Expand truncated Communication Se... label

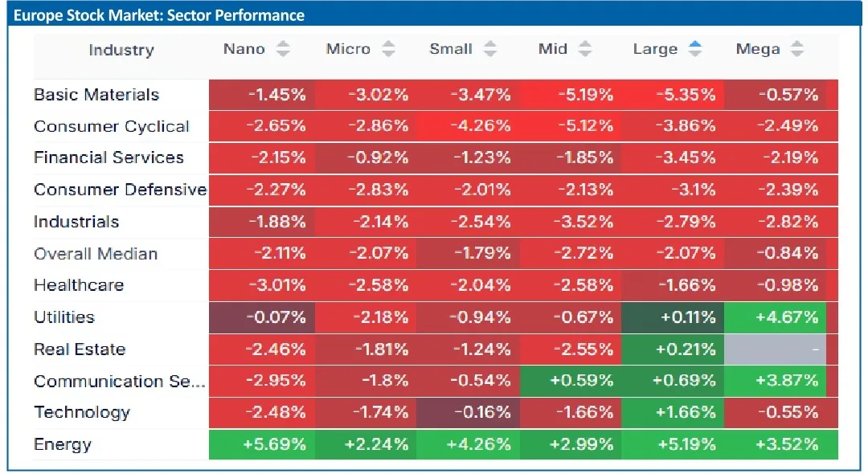(119, 382)
